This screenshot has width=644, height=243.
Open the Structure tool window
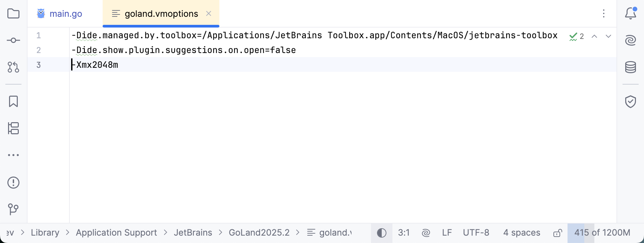pos(13,128)
